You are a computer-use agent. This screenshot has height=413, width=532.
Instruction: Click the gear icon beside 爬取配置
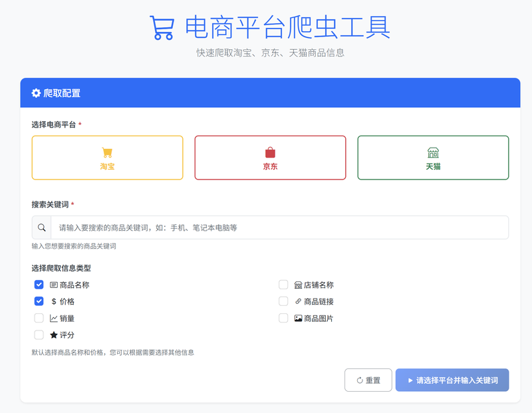pyautogui.click(x=36, y=93)
